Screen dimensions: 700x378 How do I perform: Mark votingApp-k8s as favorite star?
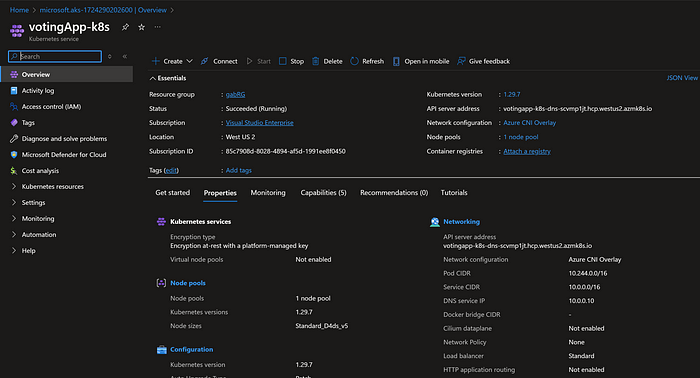[x=142, y=27]
